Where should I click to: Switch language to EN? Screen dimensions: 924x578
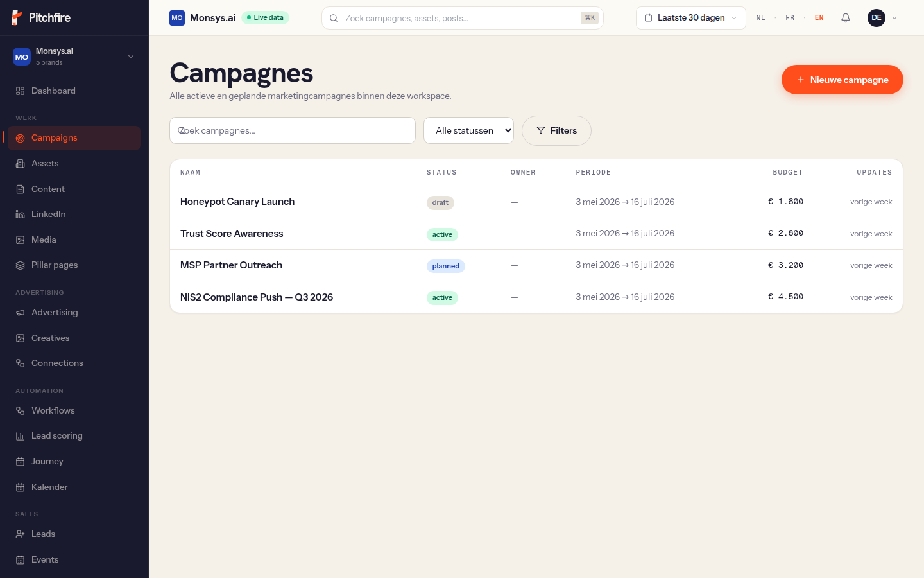(819, 18)
